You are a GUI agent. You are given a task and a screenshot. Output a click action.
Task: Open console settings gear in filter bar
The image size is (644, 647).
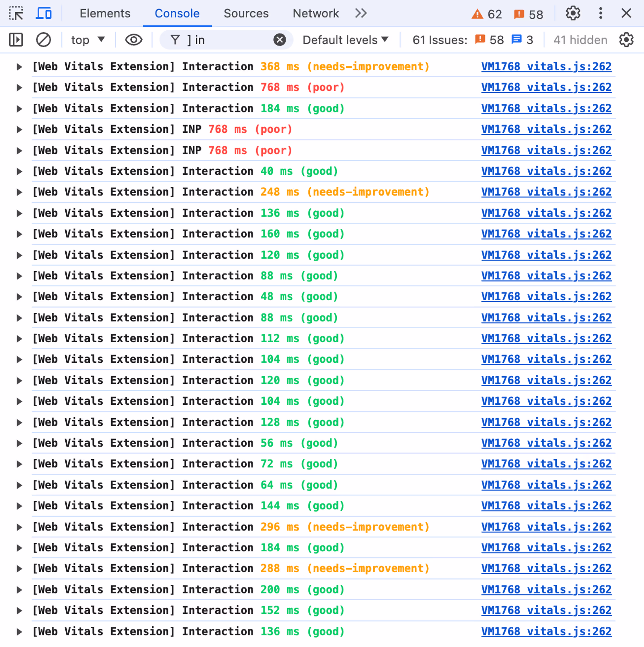pyautogui.click(x=626, y=40)
